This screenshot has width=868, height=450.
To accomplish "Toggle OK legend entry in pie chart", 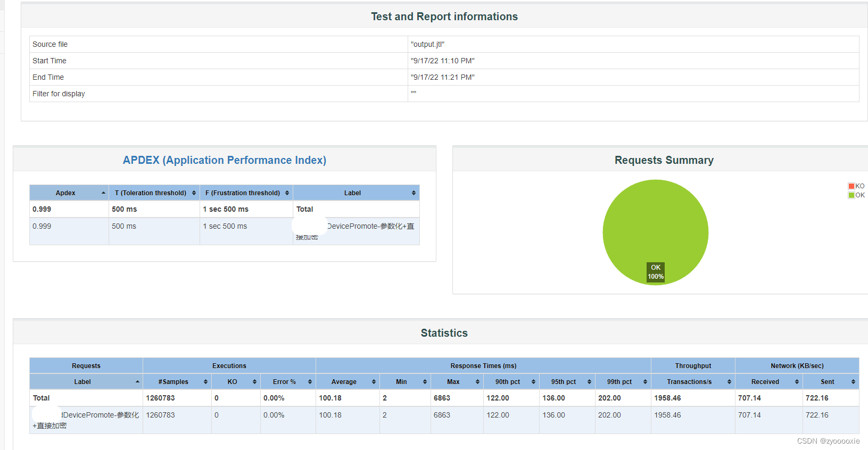I will (x=856, y=195).
